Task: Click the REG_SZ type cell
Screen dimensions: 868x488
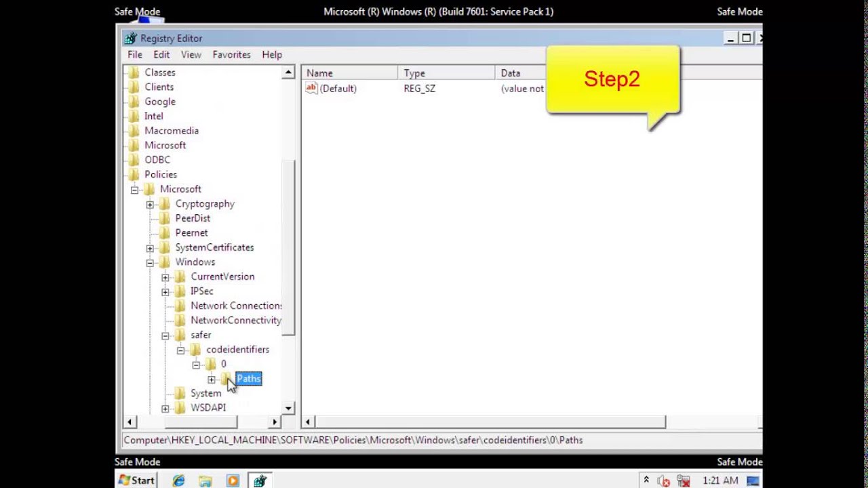Action: point(419,89)
